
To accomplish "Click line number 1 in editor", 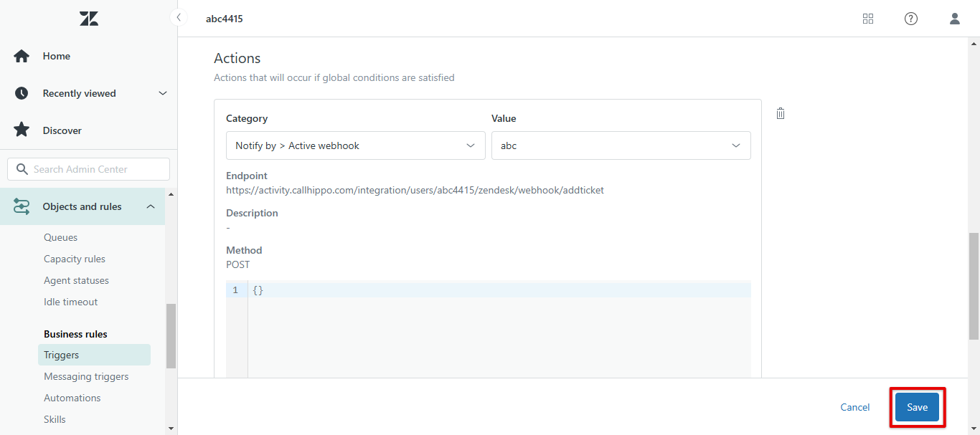I will pos(235,290).
